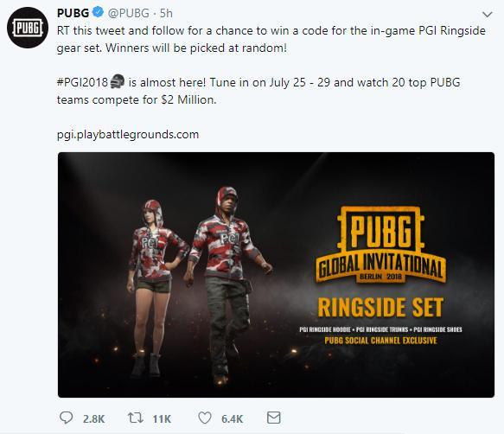Viewport: 504px width, 434px height.
Task: Click the 2.8K reply count
Action: pyautogui.click(x=94, y=419)
